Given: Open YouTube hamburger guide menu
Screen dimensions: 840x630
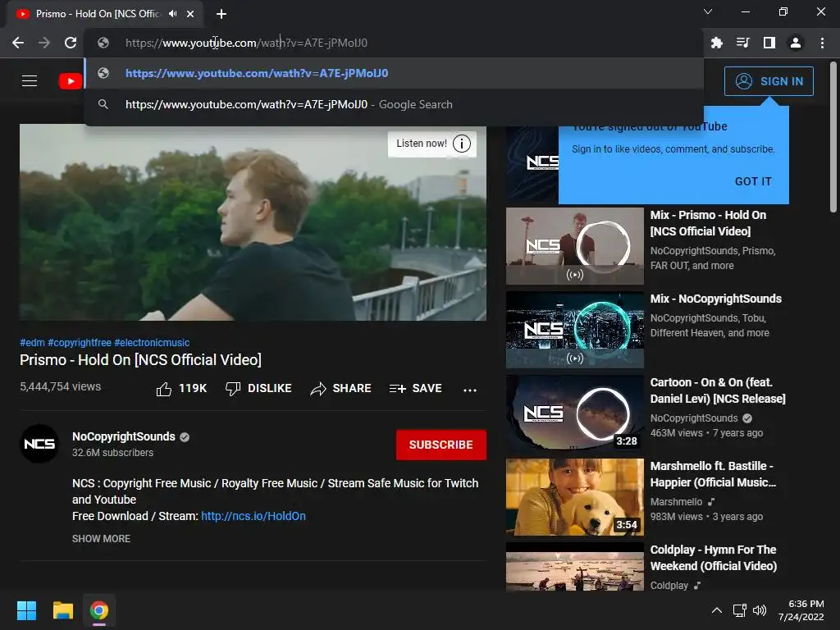Looking at the screenshot, I should pos(30,81).
